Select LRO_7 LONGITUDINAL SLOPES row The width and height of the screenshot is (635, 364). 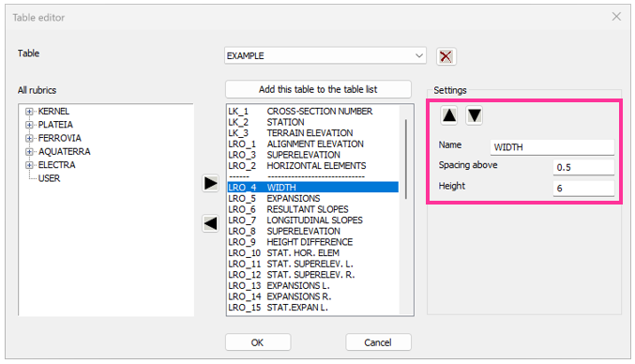(312, 220)
